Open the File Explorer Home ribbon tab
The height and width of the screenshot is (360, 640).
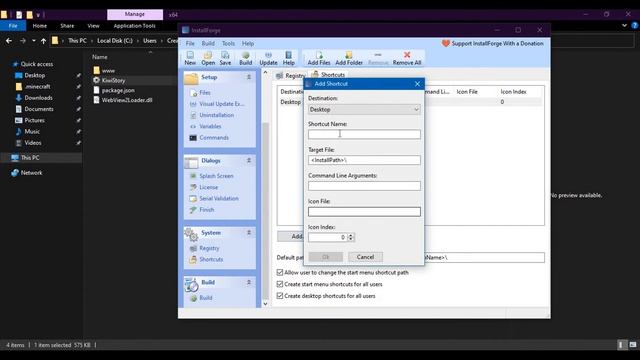point(40,26)
